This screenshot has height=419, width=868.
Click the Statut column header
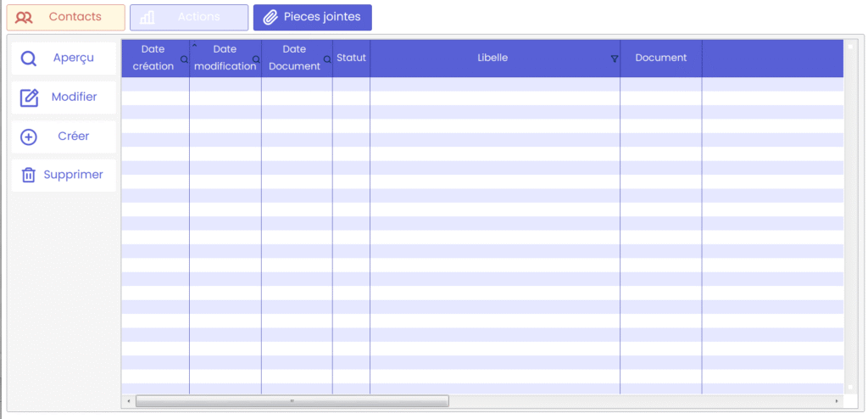(x=351, y=58)
